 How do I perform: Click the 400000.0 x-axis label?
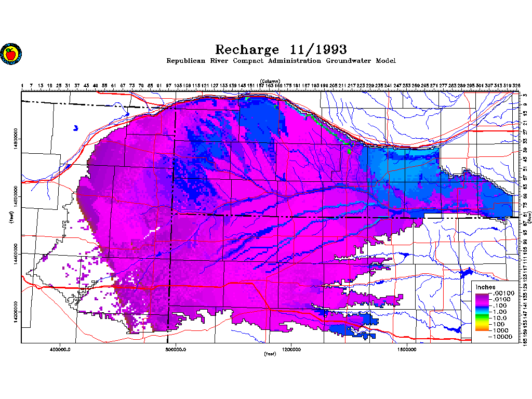point(61,349)
